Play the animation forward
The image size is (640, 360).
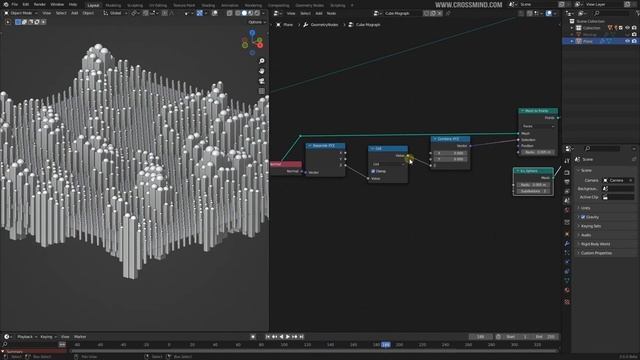(x=288, y=337)
